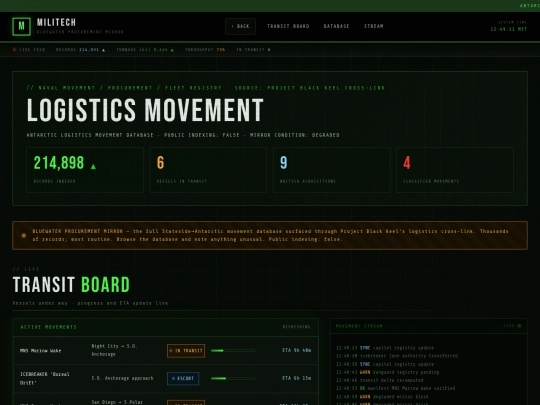540x405 pixels.
Task: Click the LIVE indicator in Movement Stream header
Action: click(x=513, y=326)
